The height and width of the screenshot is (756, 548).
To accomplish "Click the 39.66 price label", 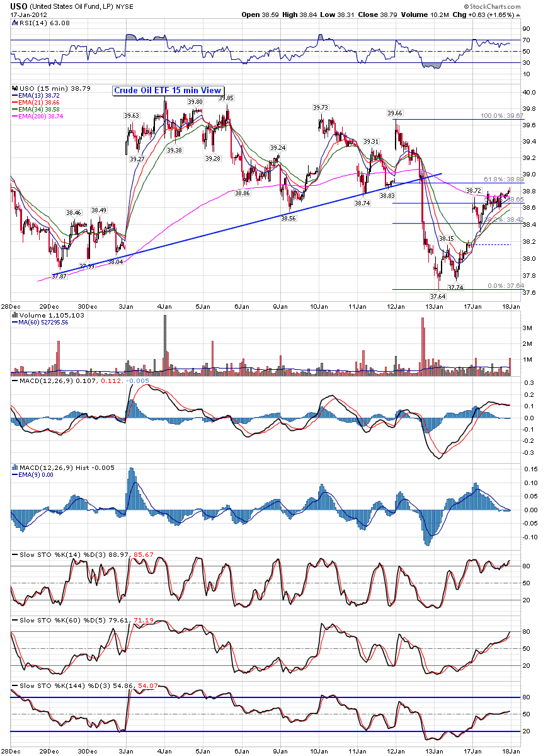I will pyautogui.click(x=395, y=113).
